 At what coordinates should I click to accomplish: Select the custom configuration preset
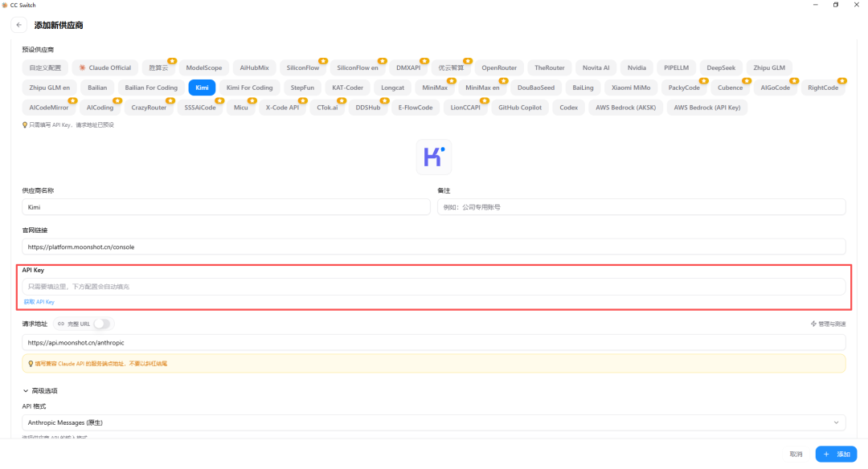tap(45, 67)
